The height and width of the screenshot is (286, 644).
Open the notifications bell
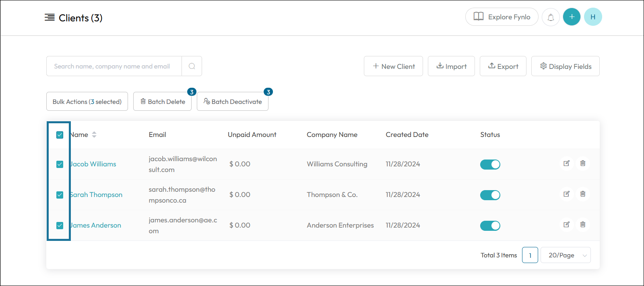coord(551,17)
